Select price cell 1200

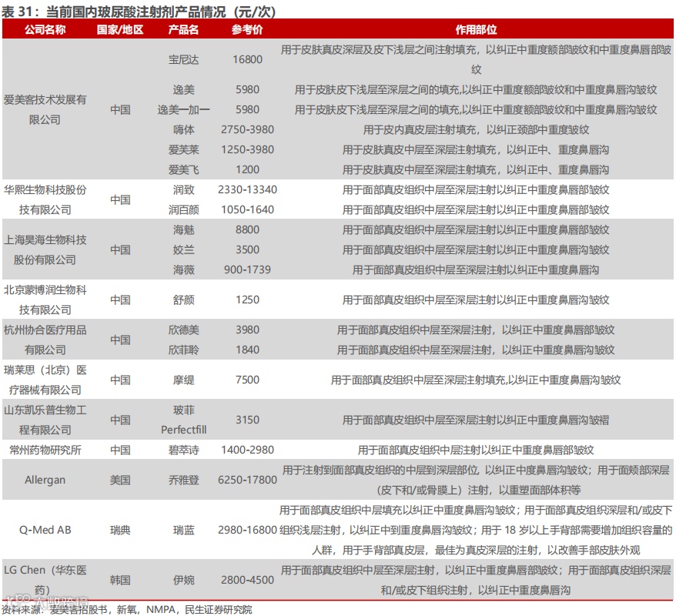click(x=247, y=169)
